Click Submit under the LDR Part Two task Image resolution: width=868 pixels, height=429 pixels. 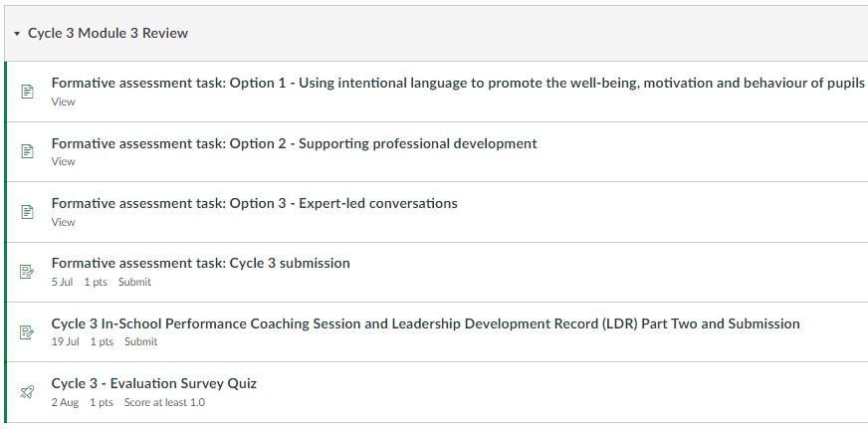[140, 341]
